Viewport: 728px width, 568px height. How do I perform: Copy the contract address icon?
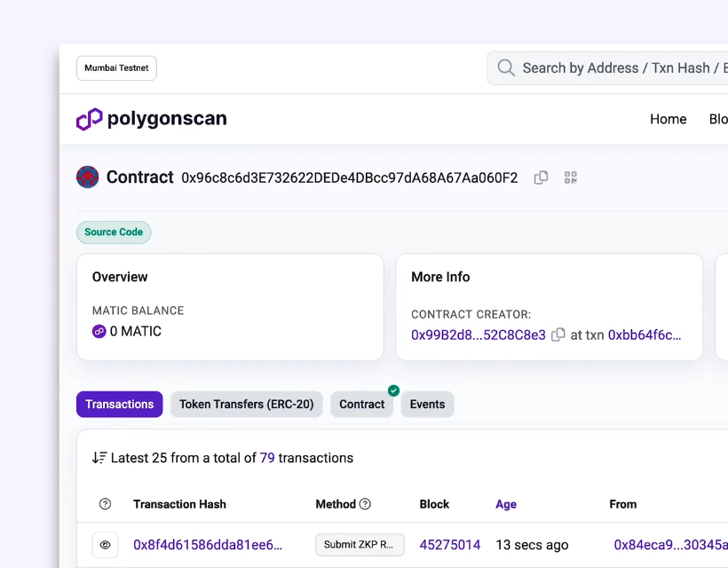[541, 177]
